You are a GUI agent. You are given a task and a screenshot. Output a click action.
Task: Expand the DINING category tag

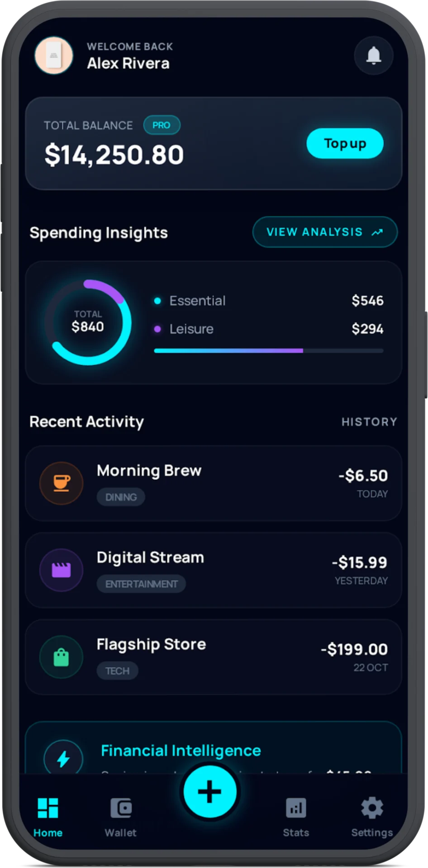[x=121, y=497]
